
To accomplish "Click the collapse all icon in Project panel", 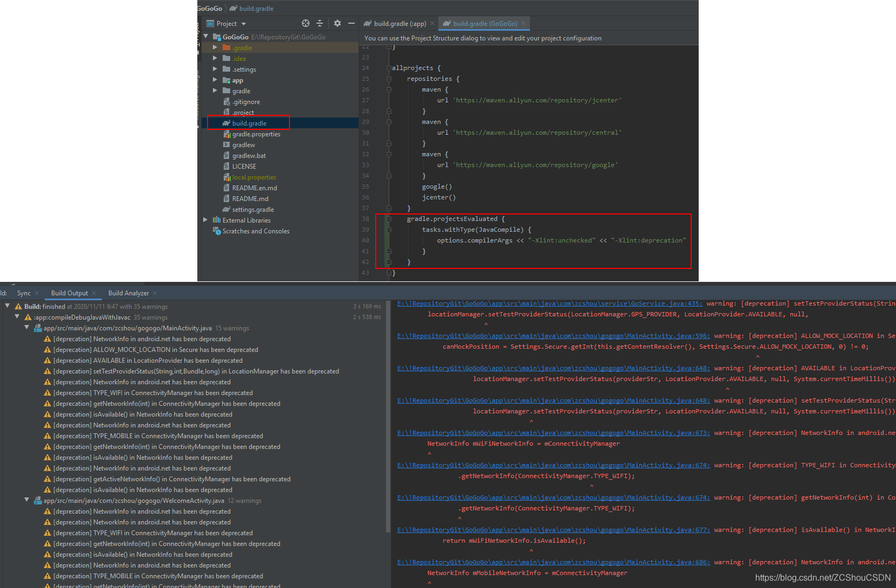I will point(320,23).
